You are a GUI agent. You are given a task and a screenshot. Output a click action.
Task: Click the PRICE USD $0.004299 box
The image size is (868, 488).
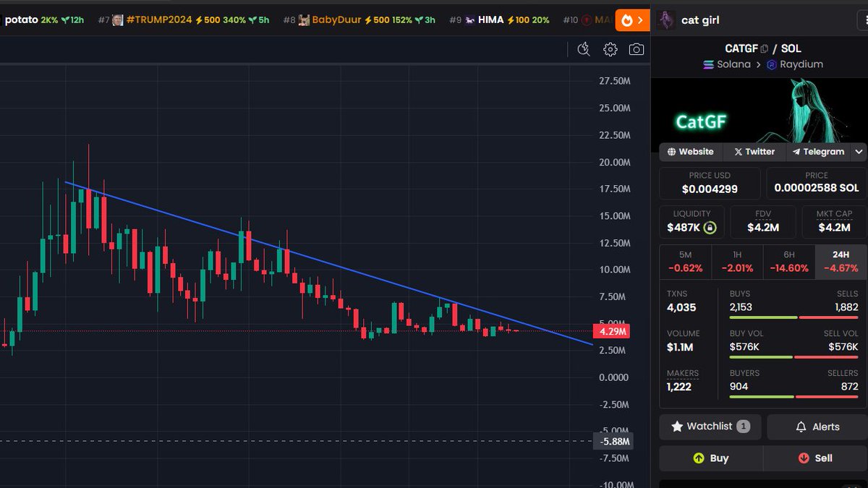(710, 184)
